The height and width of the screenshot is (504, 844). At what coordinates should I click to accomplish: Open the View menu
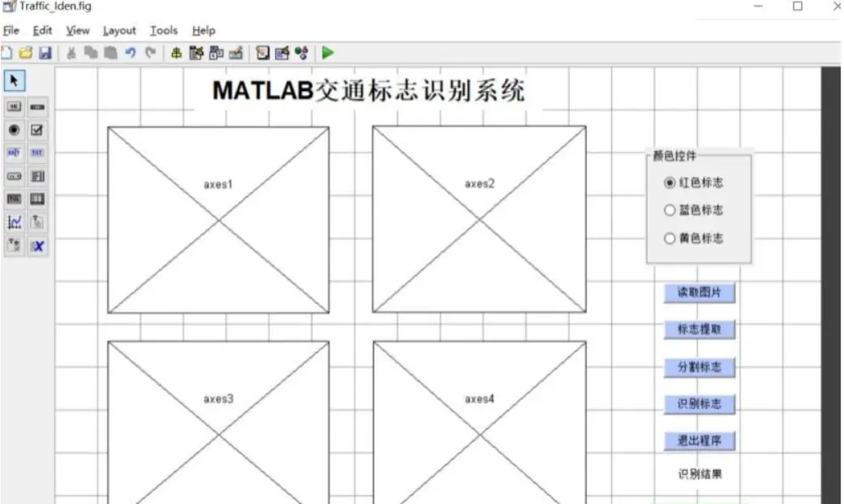pyautogui.click(x=78, y=31)
